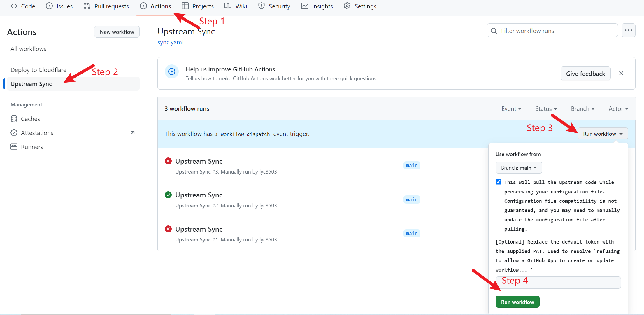Click the search magnifier icon

click(494, 31)
